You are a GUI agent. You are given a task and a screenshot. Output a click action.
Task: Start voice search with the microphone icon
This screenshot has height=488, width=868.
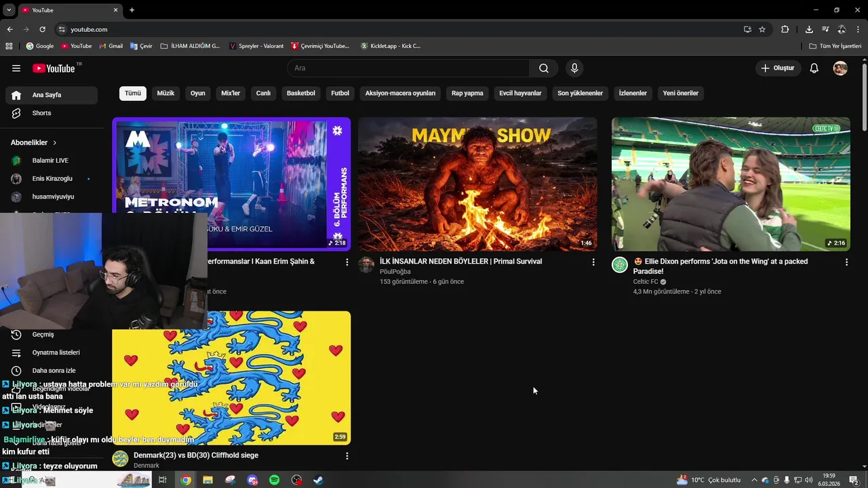coord(574,68)
